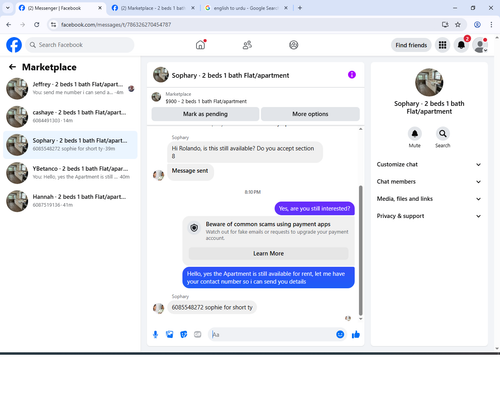Select the Sophary conversation in list

(x=70, y=145)
